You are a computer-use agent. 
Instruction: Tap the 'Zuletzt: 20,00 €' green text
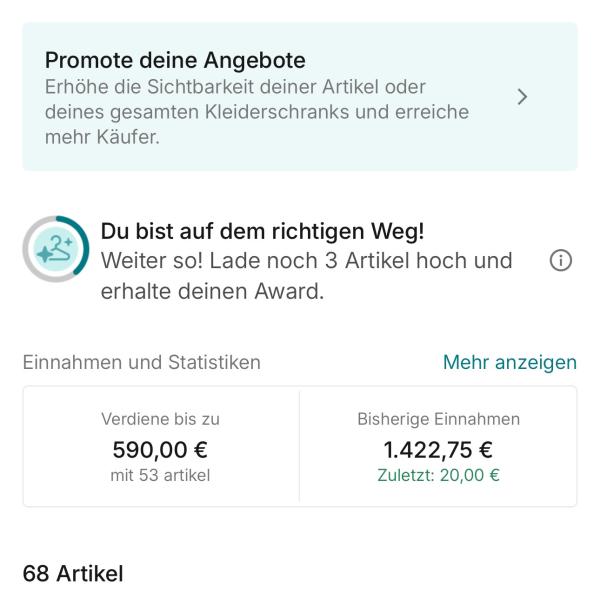point(438,475)
